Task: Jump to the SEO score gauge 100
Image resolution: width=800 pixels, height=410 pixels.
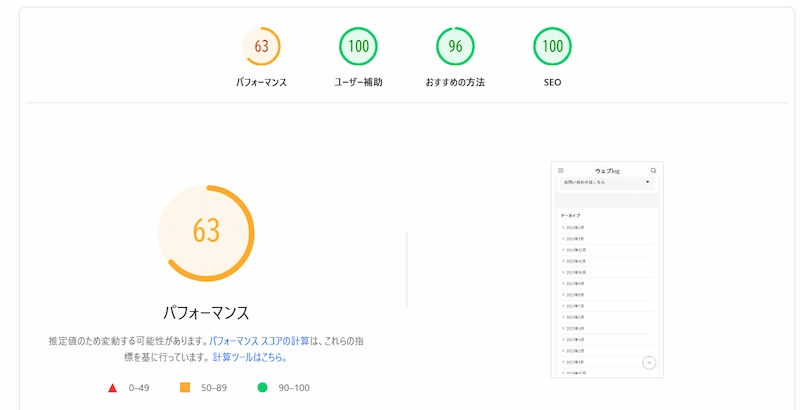Action: pyautogui.click(x=552, y=46)
